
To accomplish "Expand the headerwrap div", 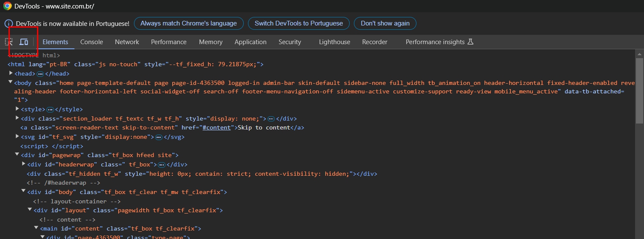I will [24, 163].
